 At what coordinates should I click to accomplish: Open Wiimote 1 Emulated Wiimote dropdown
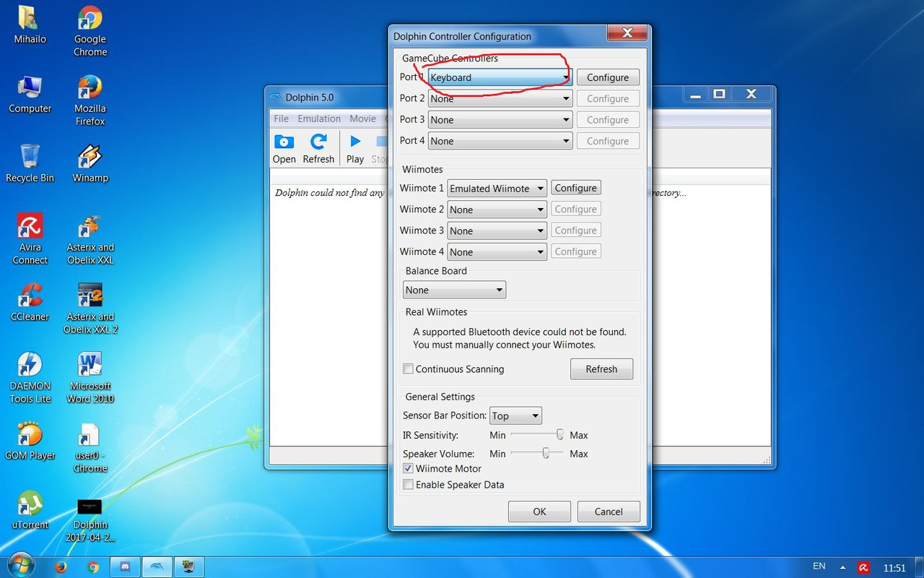497,188
